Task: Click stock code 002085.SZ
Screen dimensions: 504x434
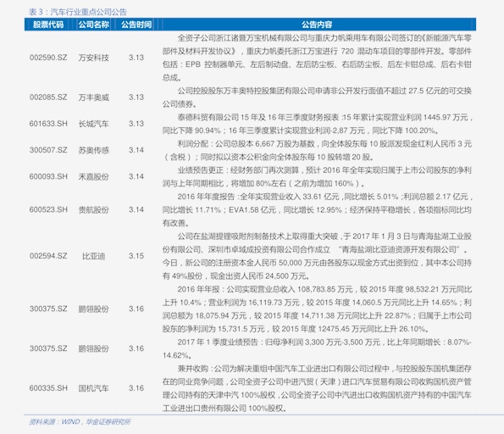Action: 48,97
